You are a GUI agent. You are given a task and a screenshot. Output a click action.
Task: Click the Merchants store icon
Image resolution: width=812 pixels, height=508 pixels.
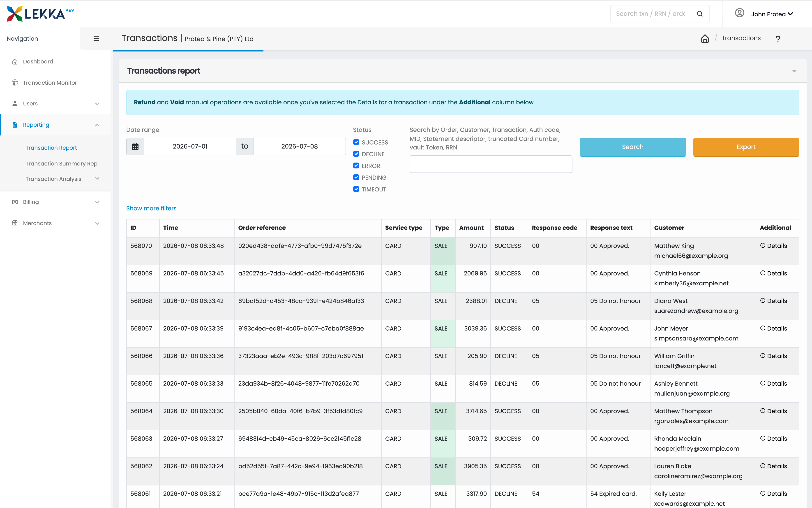15,223
